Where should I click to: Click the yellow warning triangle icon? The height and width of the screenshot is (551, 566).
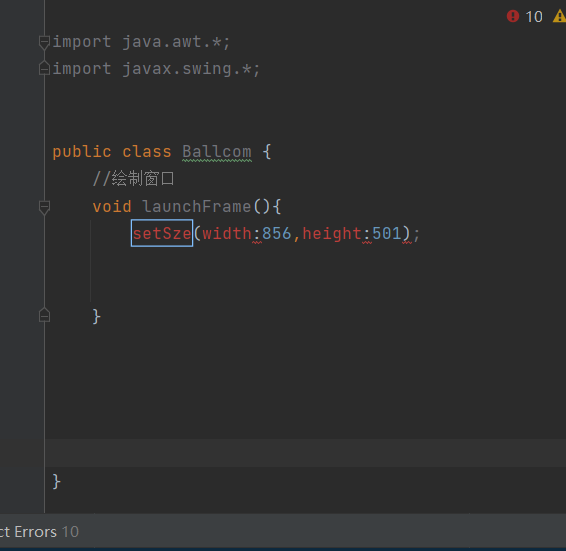(x=560, y=16)
